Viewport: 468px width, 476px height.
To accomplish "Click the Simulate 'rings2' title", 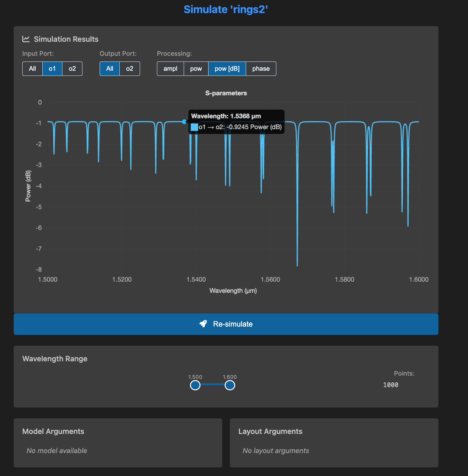I will click(226, 10).
